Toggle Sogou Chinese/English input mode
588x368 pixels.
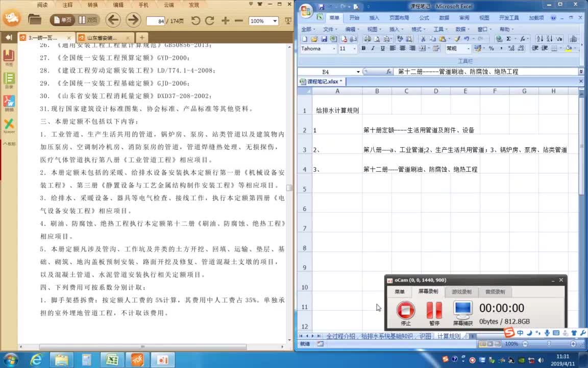click(x=520, y=333)
